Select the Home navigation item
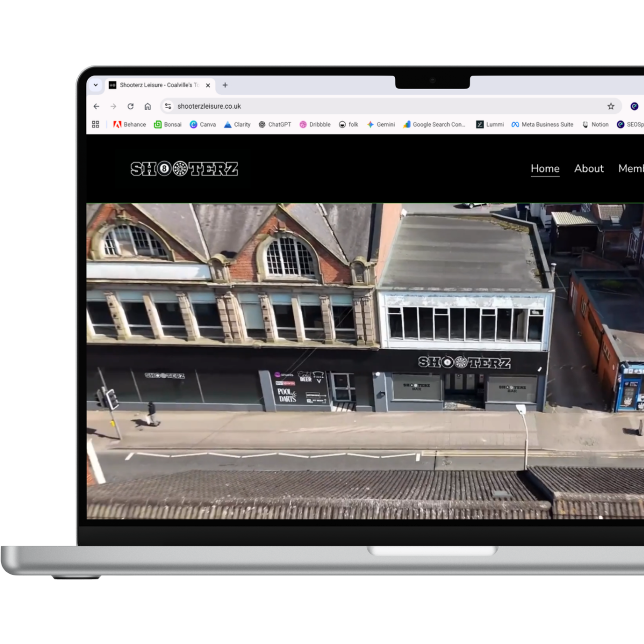 click(x=545, y=168)
